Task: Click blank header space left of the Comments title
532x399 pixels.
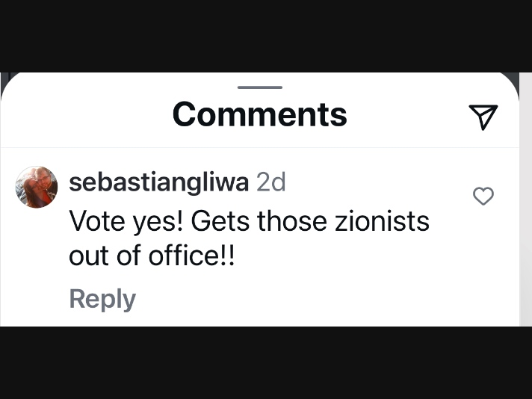Action: [85, 114]
